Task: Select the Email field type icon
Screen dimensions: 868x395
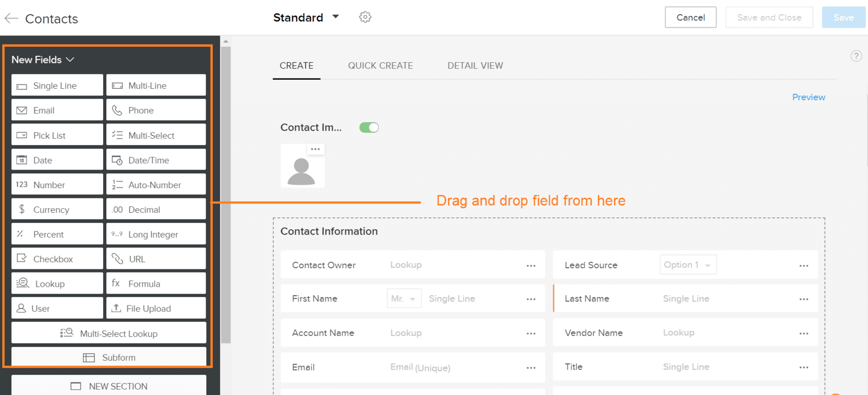Action: (22, 111)
